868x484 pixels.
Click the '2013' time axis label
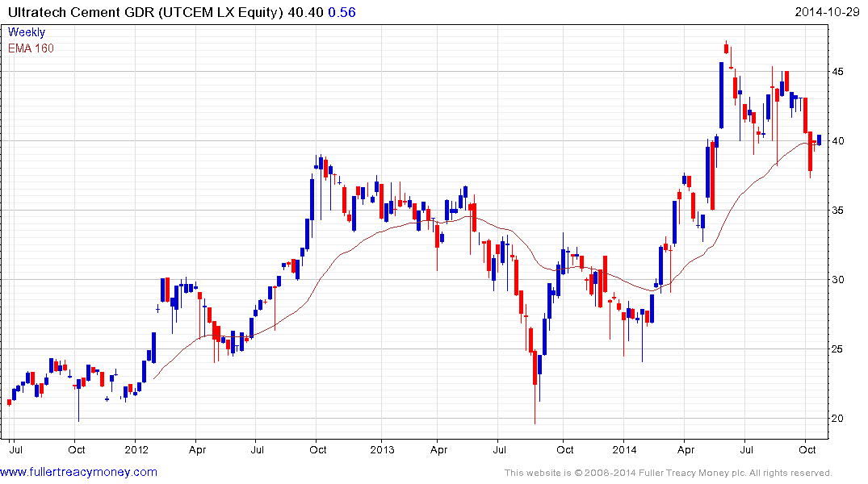pos(382,449)
